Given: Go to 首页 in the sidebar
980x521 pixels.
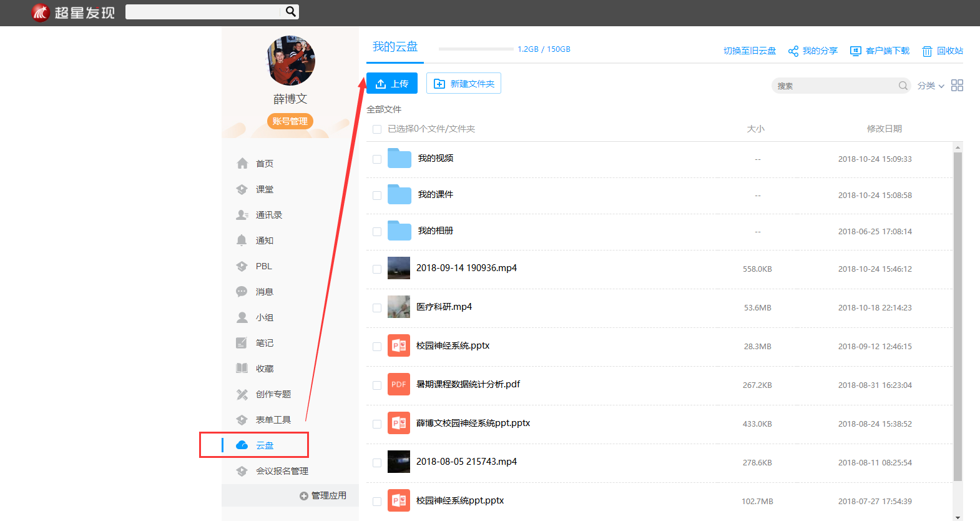Looking at the screenshot, I should tap(265, 164).
